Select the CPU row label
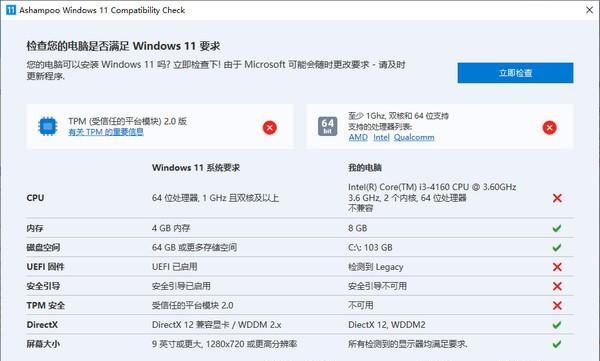The height and width of the screenshot is (361, 600). [35, 198]
